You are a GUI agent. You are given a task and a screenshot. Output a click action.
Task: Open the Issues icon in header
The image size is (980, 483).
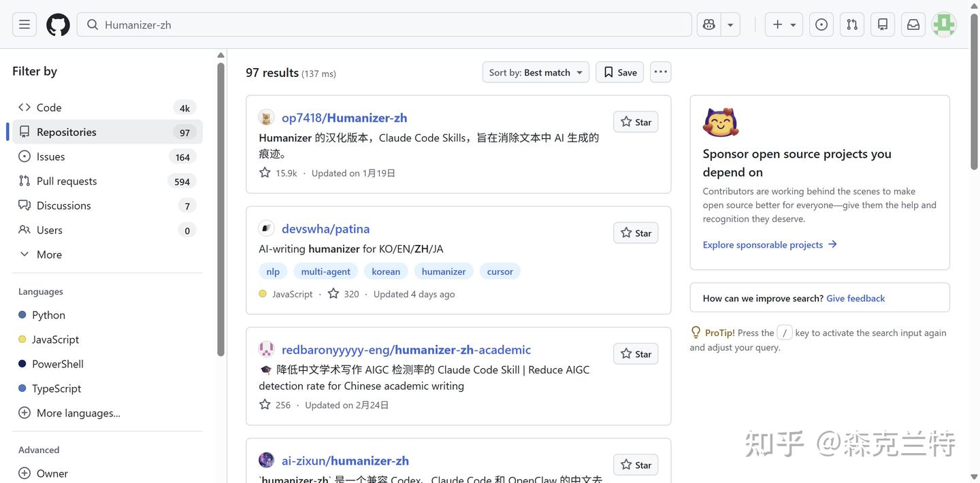click(821, 24)
